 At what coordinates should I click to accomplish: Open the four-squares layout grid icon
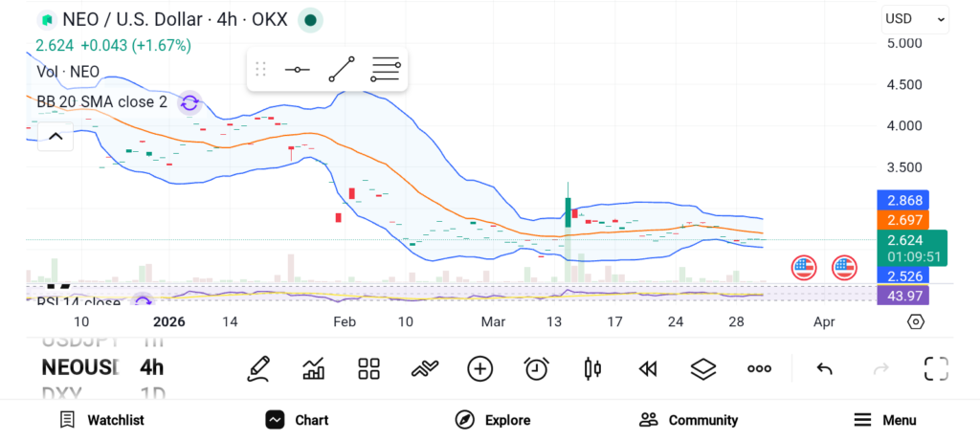pos(368,368)
